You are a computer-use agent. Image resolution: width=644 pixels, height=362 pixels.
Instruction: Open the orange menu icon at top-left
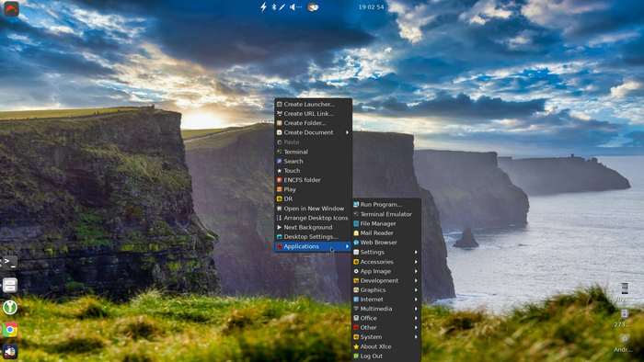tap(11, 8)
